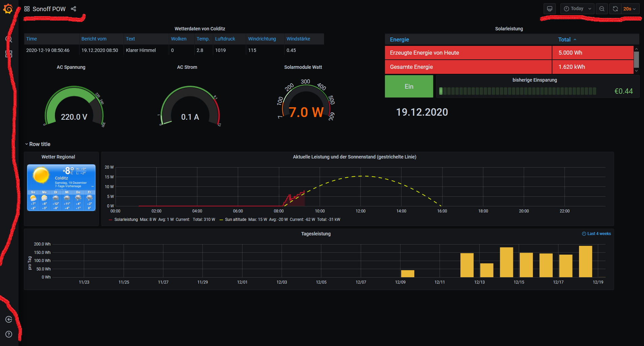
Task: Click the refresh dashboard icon
Action: click(615, 9)
